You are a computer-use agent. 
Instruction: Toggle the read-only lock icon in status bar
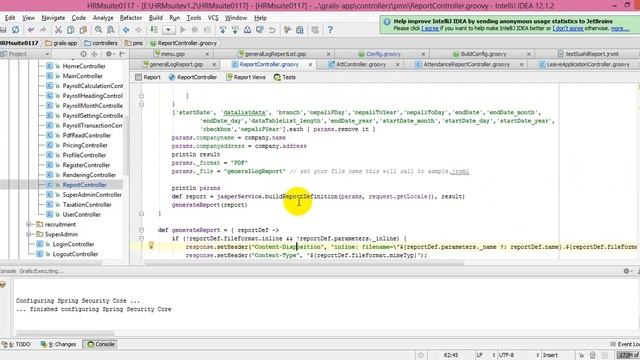(x=582, y=355)
